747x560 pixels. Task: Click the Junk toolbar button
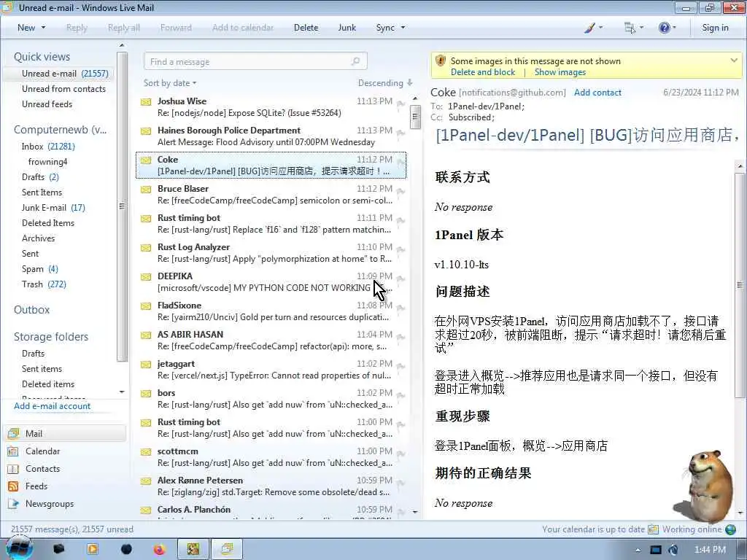pos(347,28)
